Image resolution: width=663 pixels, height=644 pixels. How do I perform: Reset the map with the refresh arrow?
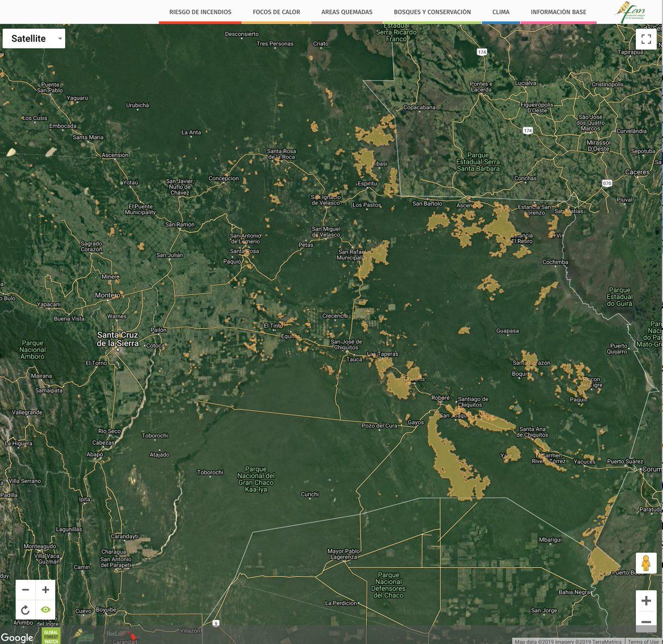tap(25, 610)
